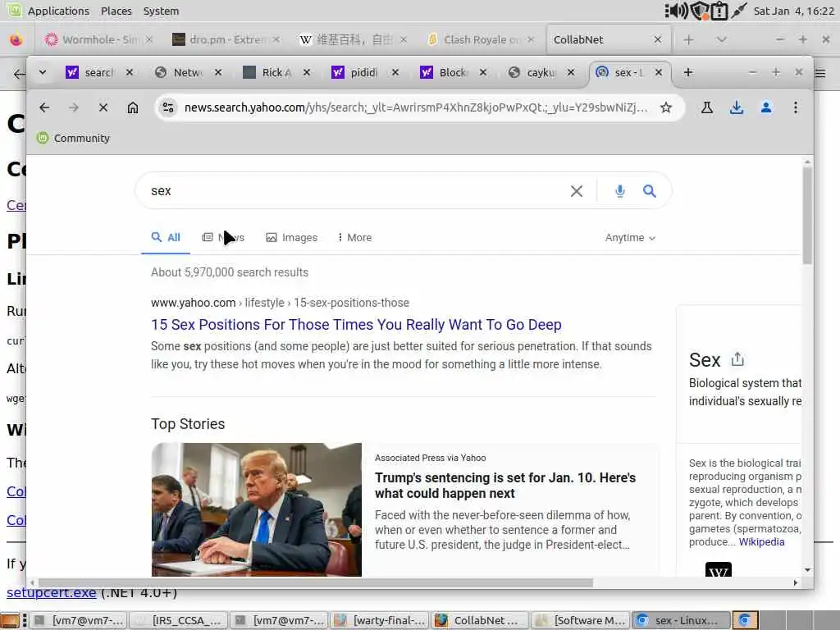Image resolution: width=840 pixels, height=630 pixels.
Task: Focus the Yahoo search input field
Action: tap(354, 191)
